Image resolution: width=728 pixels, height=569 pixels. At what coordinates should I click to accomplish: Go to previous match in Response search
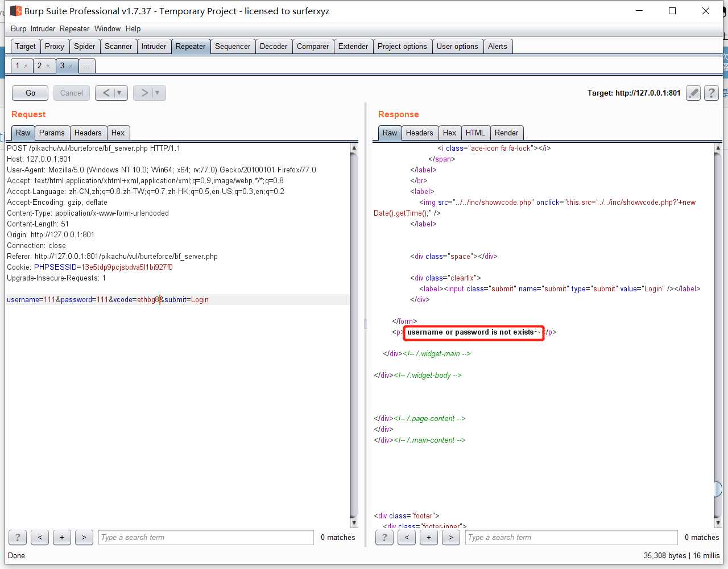tap(407, 537)
